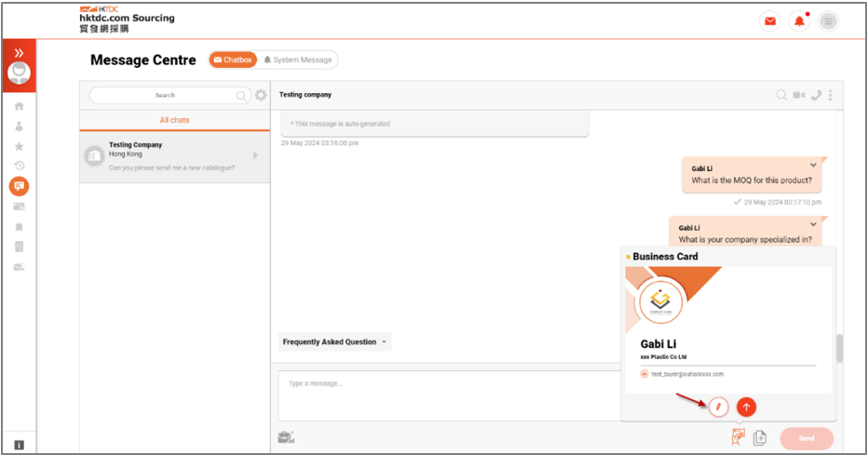The width and height of the screenshot is (868, 455).
Task: Open the active chat message sidebar icon
Action: tap(19, 186)
